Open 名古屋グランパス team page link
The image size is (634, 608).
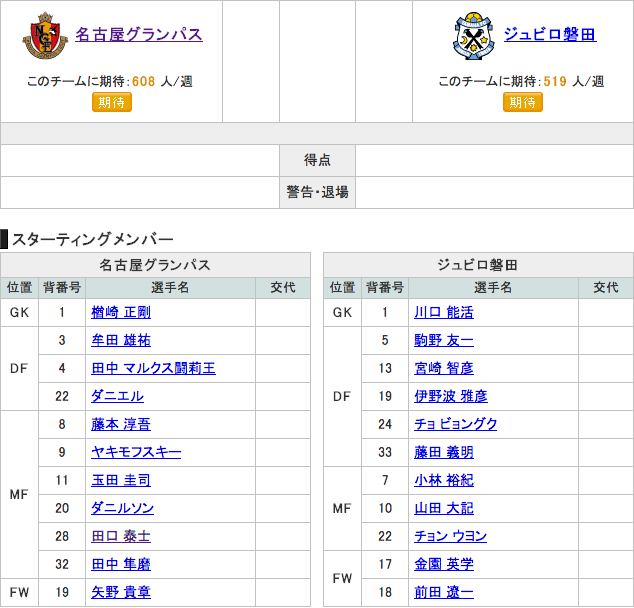pos(139,34)
